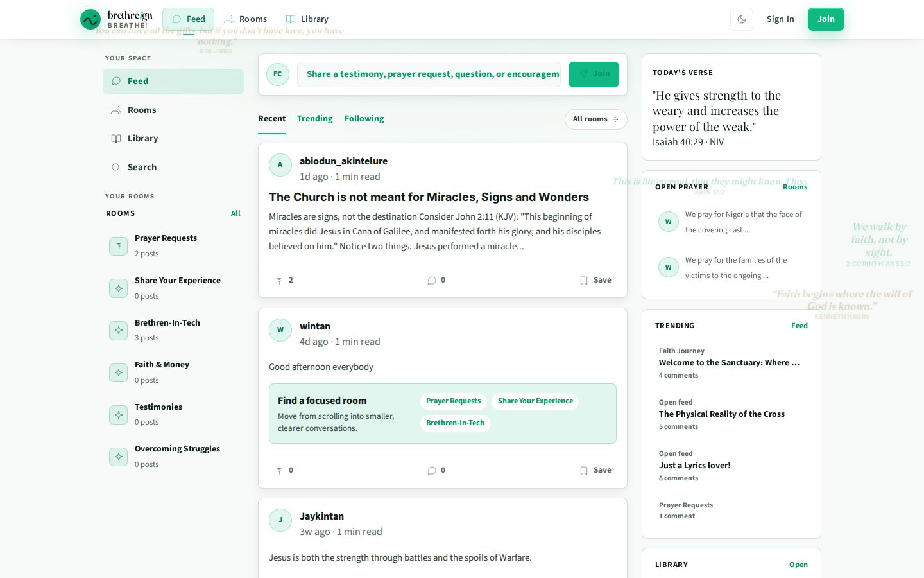The image size is (924, 578).
Task: Open the All rooms filter
Action: pos(596,119)
